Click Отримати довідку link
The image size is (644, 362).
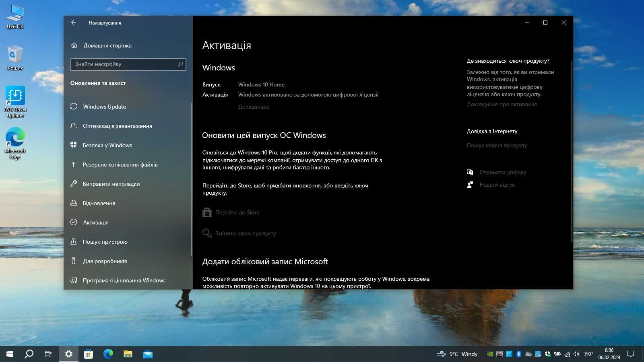click(503, 172)
